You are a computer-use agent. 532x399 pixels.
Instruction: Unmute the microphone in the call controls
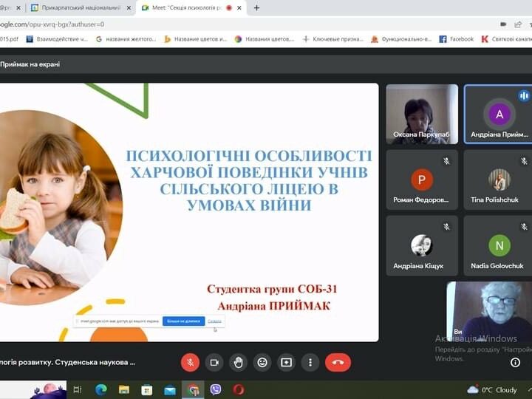pyautogui.click(x=190, y=362)
